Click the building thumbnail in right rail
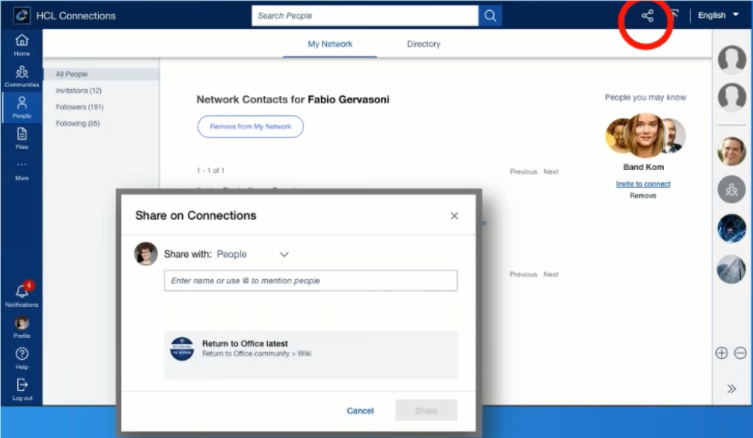The width and height of the screenshot is (753, 438). click(x=731, y=269)
